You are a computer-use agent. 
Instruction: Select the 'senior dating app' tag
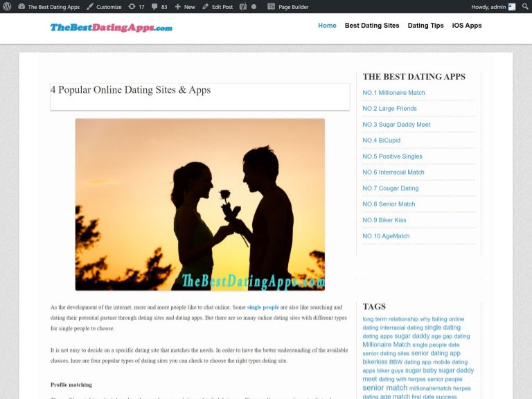pos(436,353)
